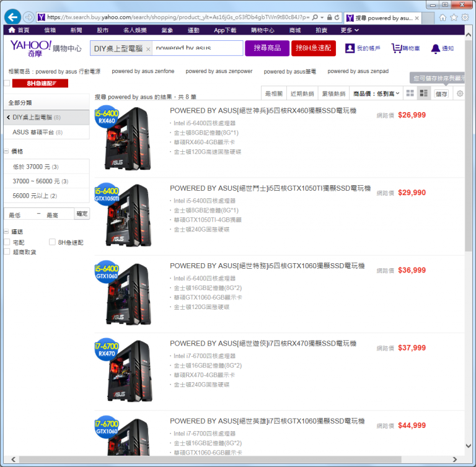Toggle checkbox beside 8H急速配 banner

[x=7, y=83]
